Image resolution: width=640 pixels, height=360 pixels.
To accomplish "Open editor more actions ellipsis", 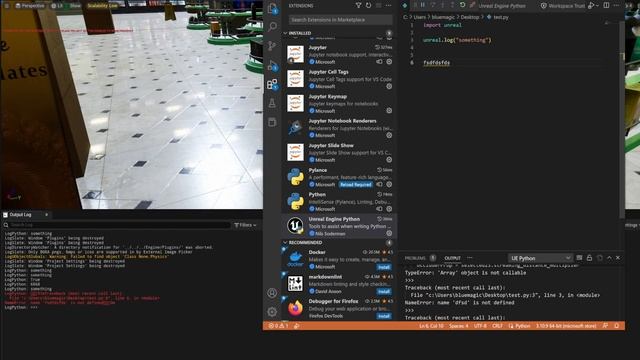I will pos(616,6).
